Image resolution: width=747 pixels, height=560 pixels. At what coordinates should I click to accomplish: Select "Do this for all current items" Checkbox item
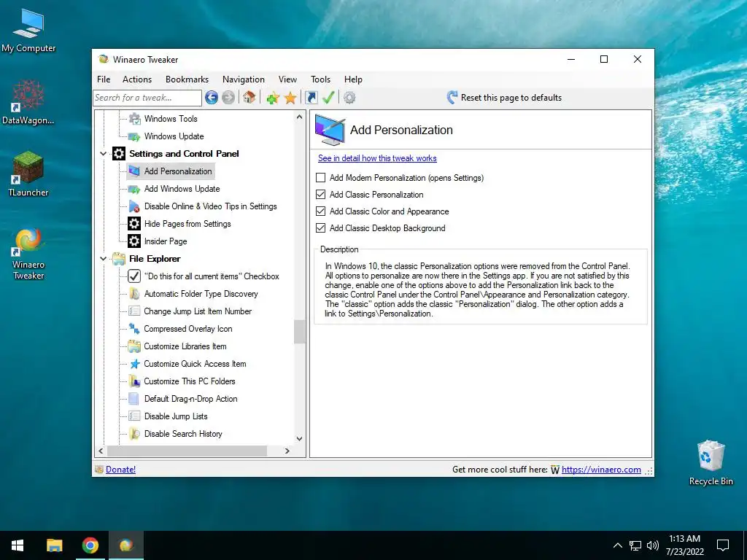(212, 276)
